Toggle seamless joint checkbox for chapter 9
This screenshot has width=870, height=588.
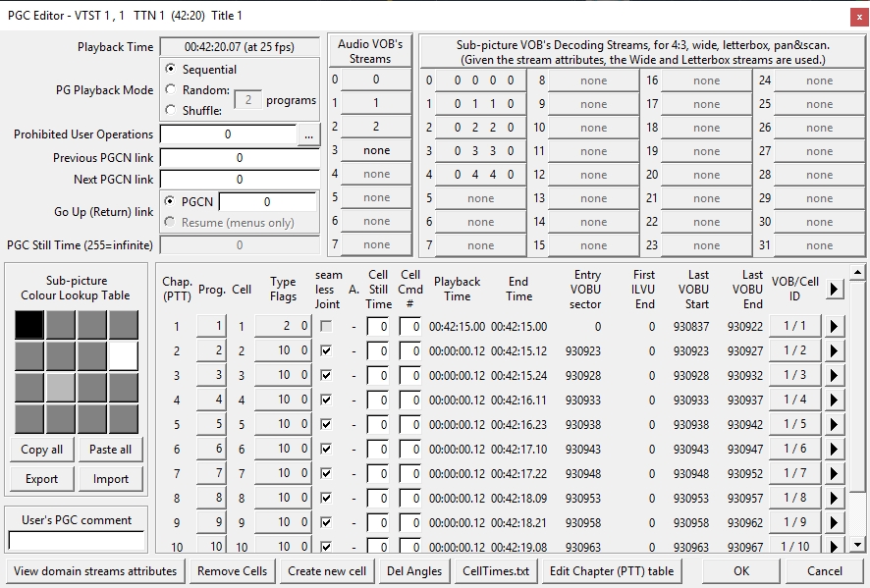(326, 522)
